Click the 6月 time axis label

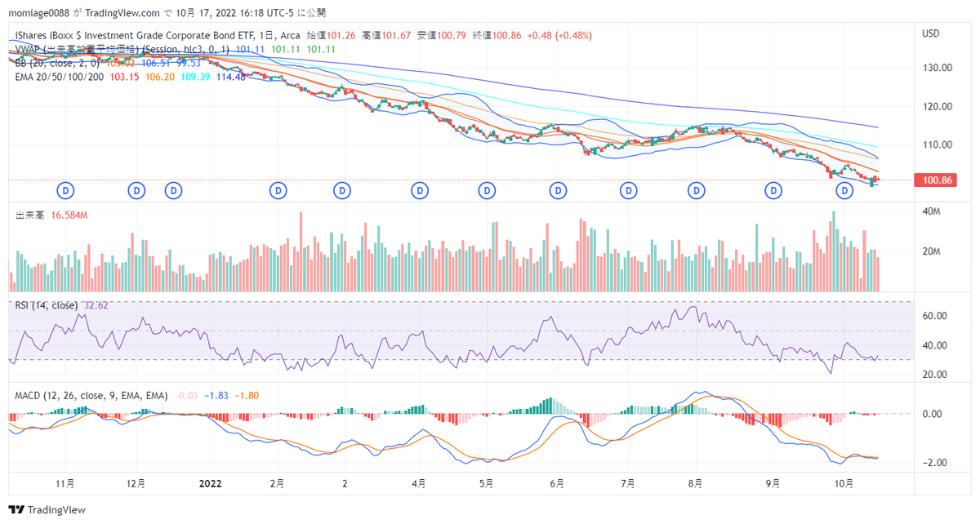[x=558, y=482]
